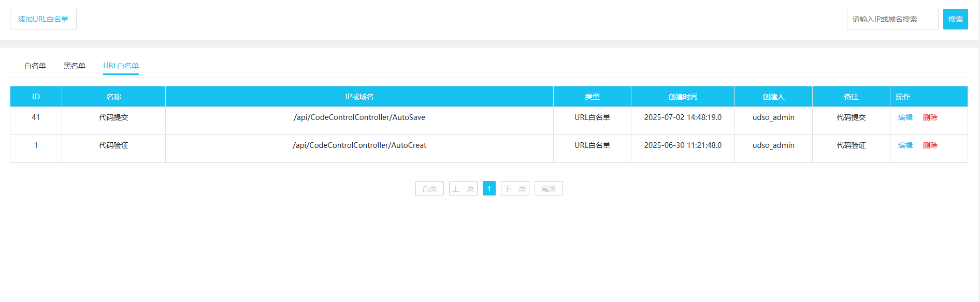The height and width of the screenshot is (302, 980).
Task: Click 删除 for the 代码验证 row
Action: point(930,145)
